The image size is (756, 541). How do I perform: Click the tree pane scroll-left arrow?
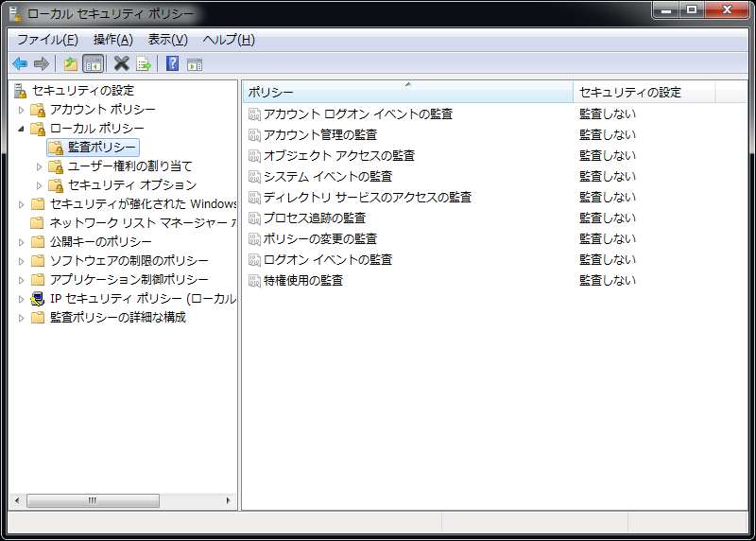[17, 501]
